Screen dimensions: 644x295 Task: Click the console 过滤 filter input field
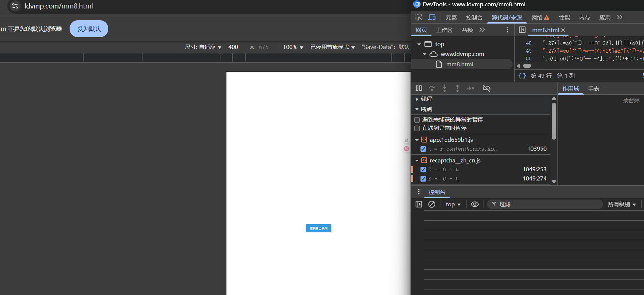coord(549,204)
